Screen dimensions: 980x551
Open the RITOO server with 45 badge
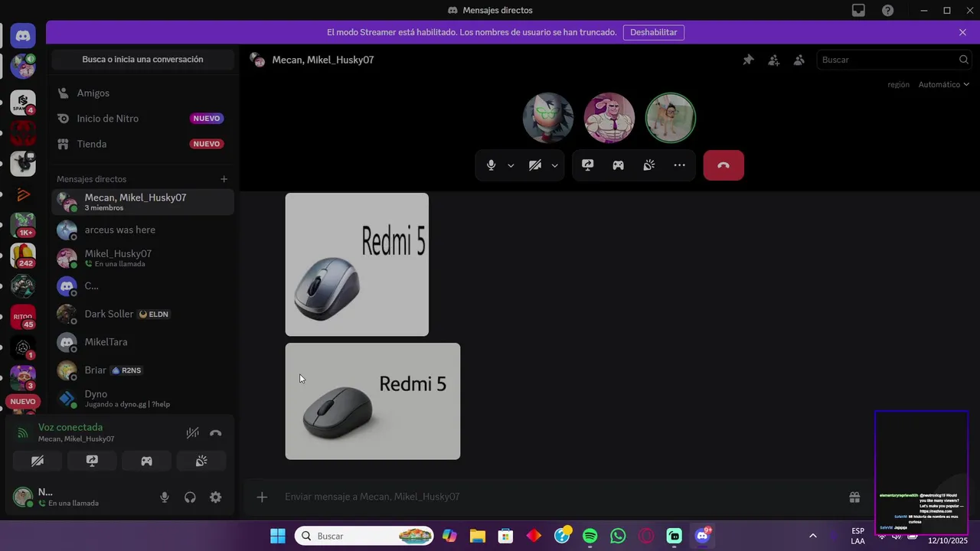(x=23, y=317)
